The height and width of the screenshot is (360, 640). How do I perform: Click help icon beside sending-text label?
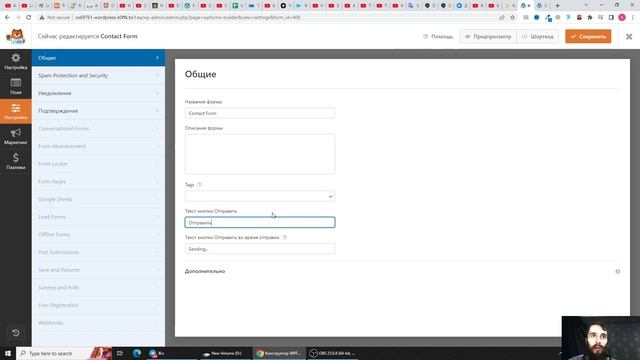pyautogui.click(x=285, y=237)
